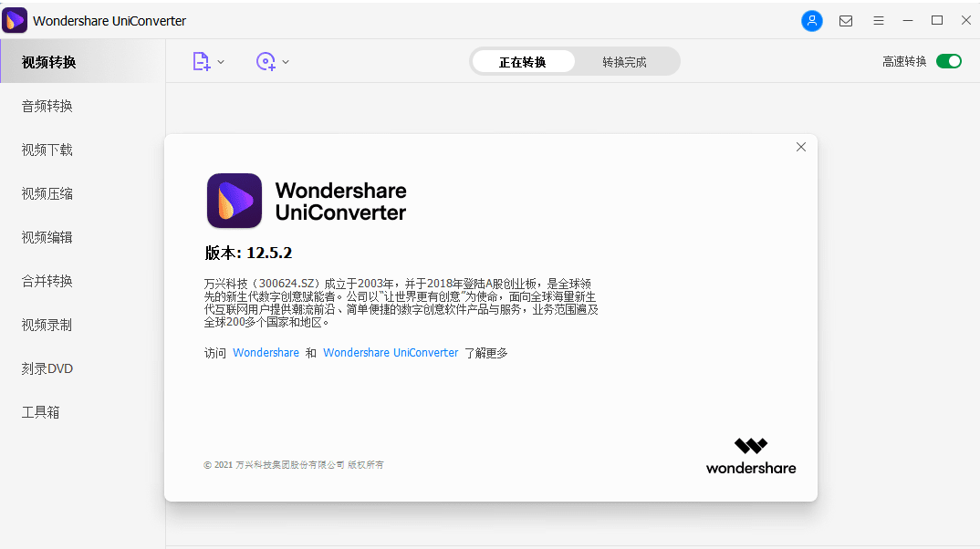This screenshot has height=549, width=980.
Task: Switch to the 转换完成 tab
Action: (624, 62)
